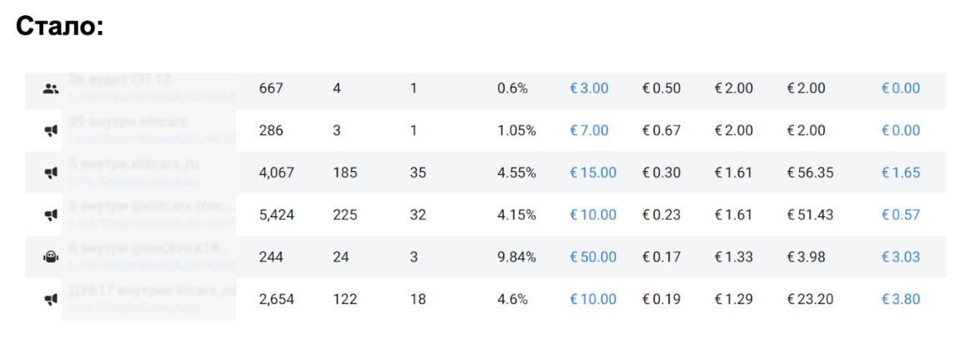Open the €1.65 budget link
This screenshot has width=980, height=342.
(x=900, y=173)
